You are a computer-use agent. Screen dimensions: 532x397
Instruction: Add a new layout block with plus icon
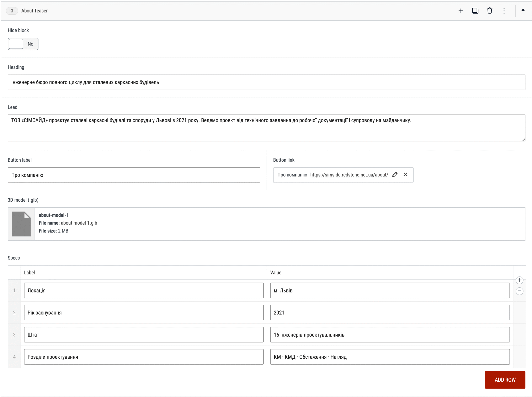(461, 11)
